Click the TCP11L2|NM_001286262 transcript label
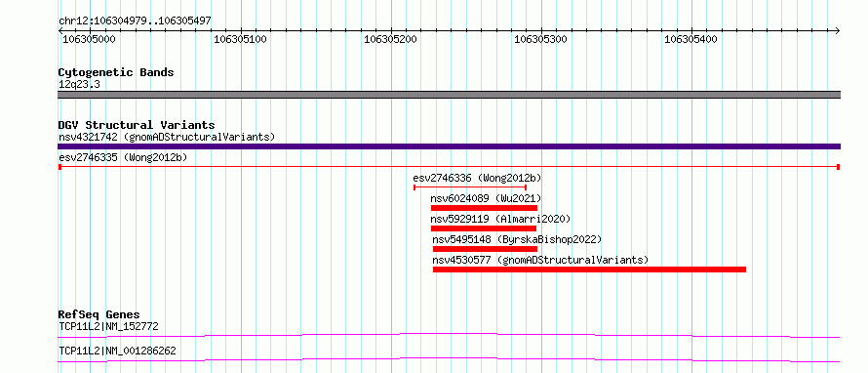The height and width of the screenshot is (373, 868). point(118,352)
